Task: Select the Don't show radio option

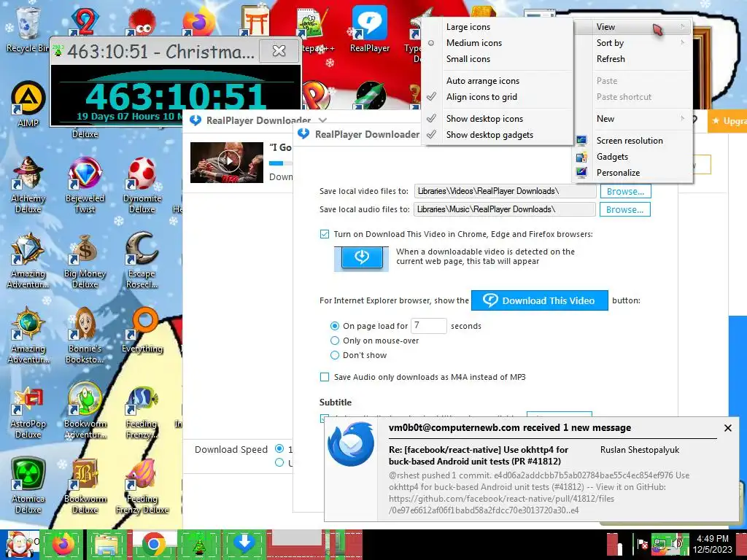Action: [334, 355]
